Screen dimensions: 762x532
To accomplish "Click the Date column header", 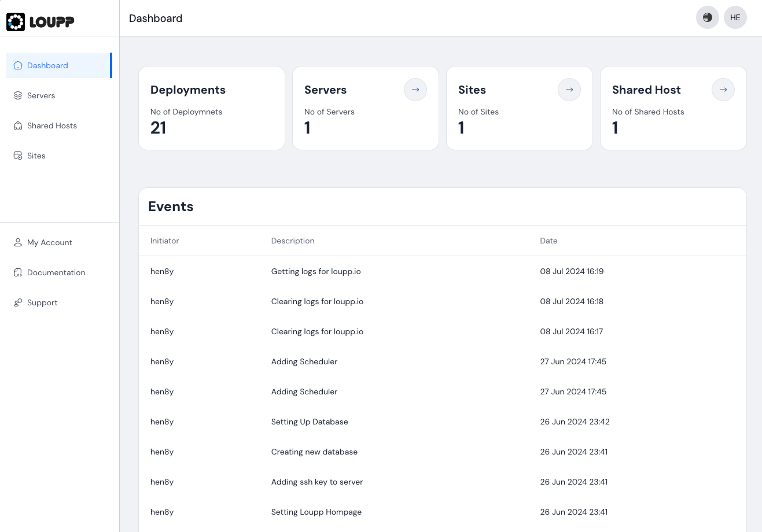I will pos(549,241).
